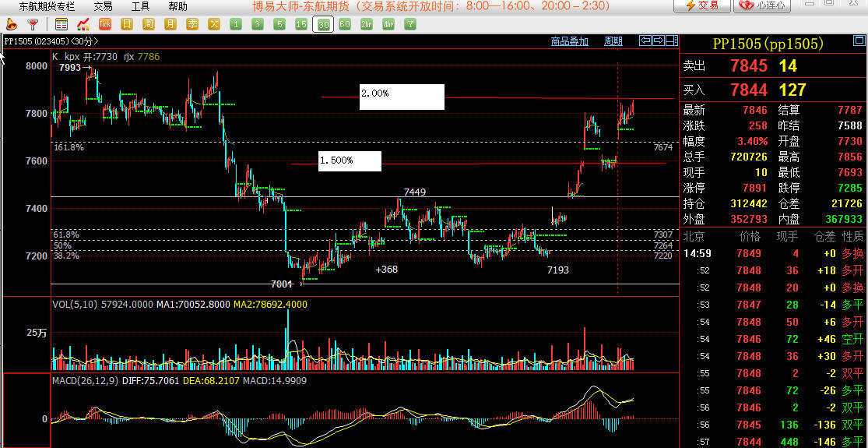Open the funnel filter tool

click(32, 24)
